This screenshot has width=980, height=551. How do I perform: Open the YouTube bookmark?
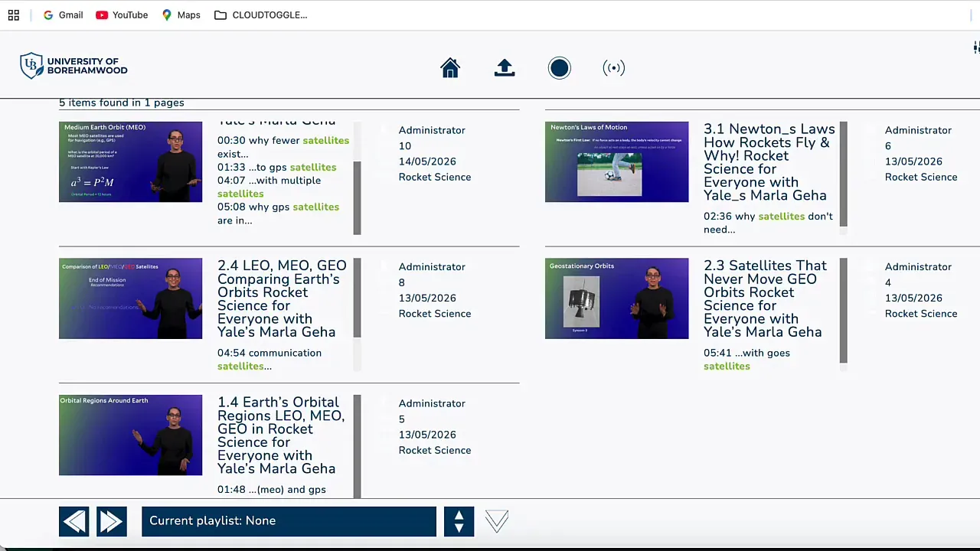click(x=122, y=15)
